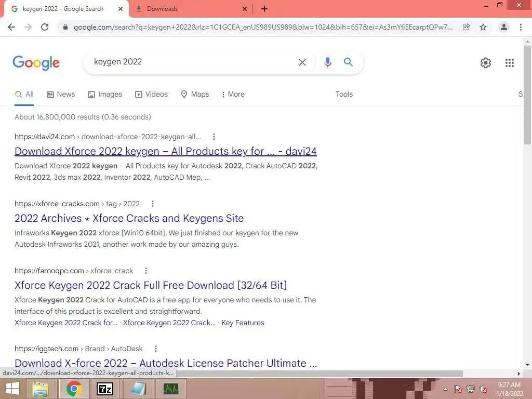Open options for the iggtech.com result

pos(156,349)
